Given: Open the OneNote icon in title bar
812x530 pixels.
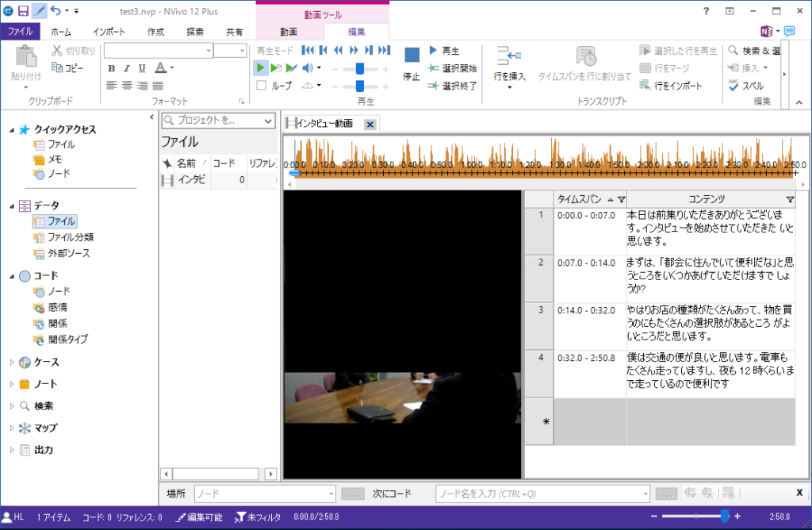Looking at the screenshot, I should pos(767,32).
